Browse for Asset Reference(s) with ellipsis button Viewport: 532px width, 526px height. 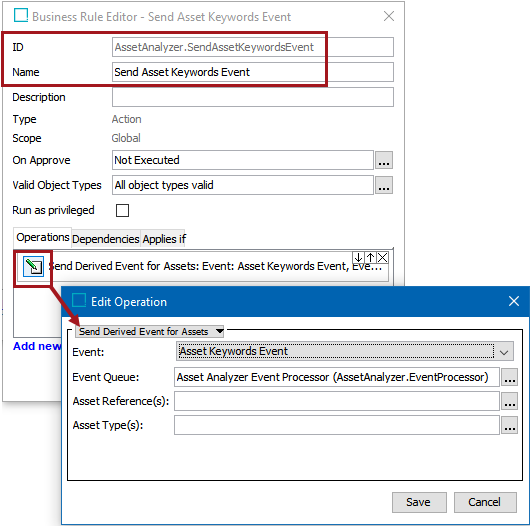(510, 401)
